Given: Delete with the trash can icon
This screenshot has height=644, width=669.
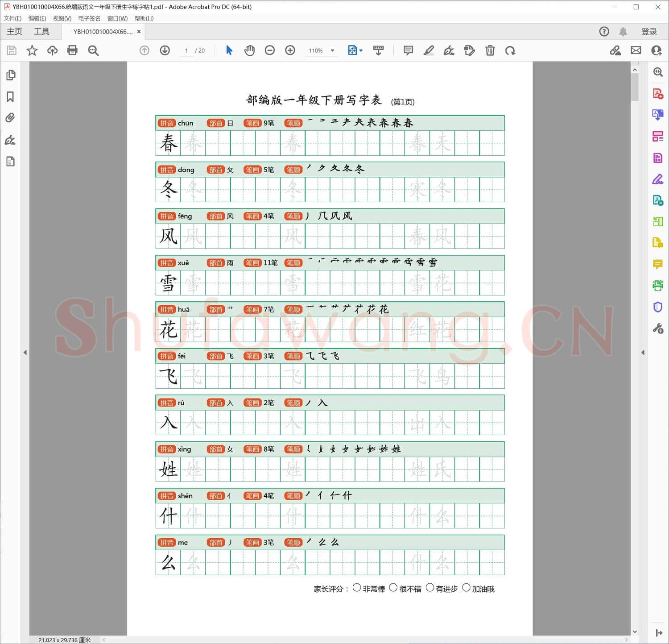Looking at the screenshot, I should (x=490, y=50).
